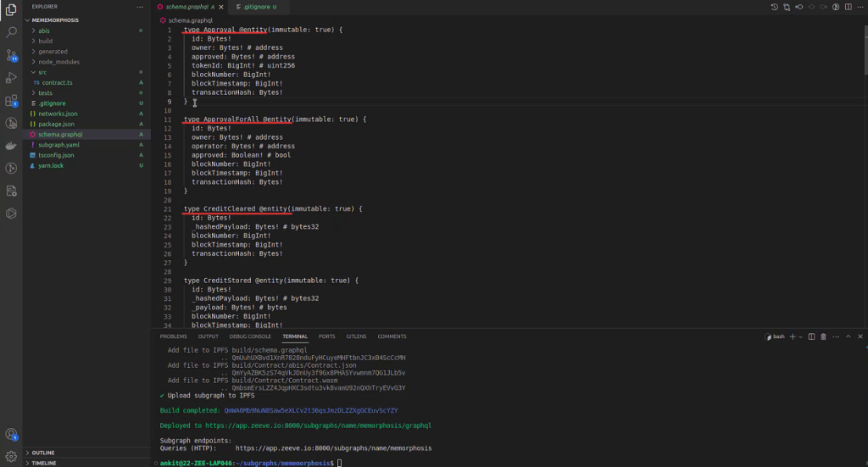Create a new terminal with plus icon
868x467 pixels.
point(793,336)
